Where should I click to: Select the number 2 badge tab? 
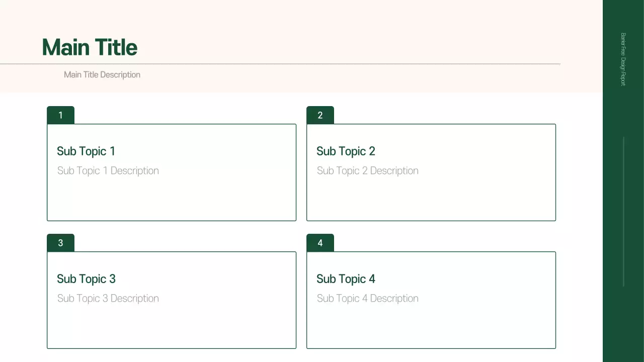tap(320, 115)
